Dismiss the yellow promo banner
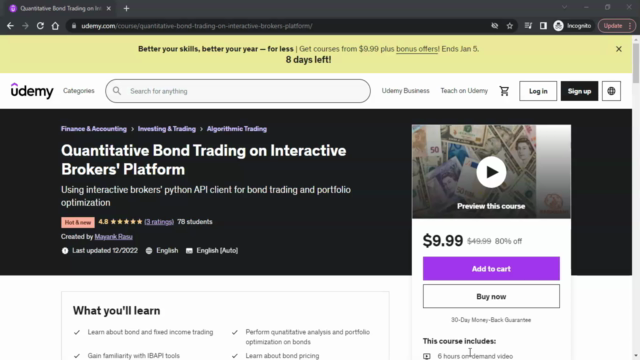This screenshot has width=640, height=360. (619, 49)
